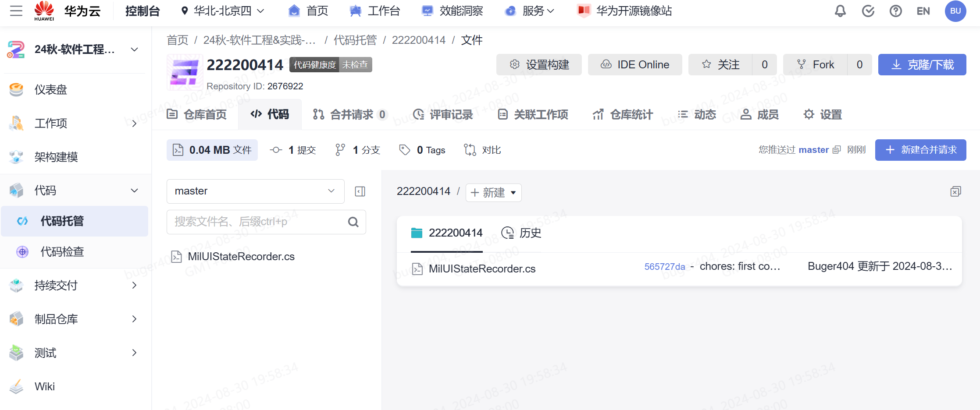Star the repository with 关注
The image size is (980, 410).
pos(720,65)
